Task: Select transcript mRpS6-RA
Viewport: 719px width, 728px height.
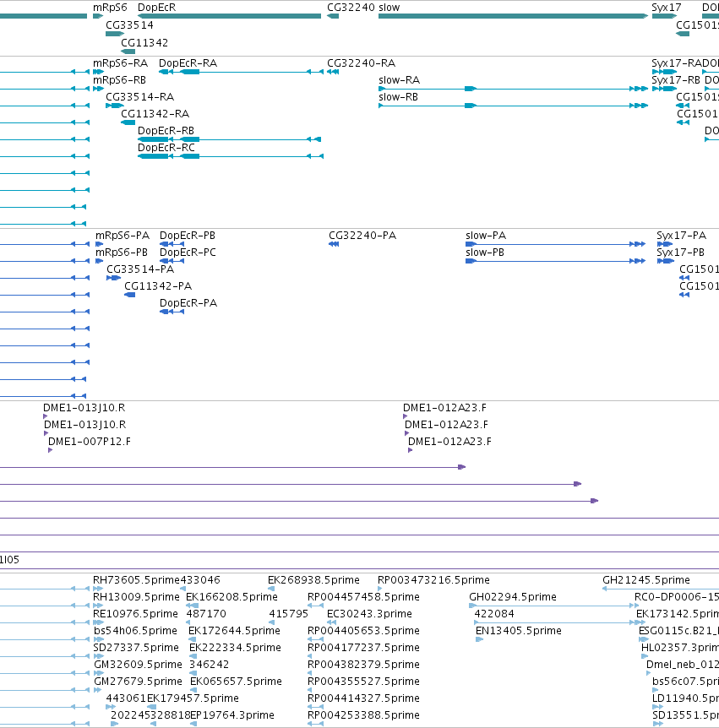Action: [x=120, y=63]
